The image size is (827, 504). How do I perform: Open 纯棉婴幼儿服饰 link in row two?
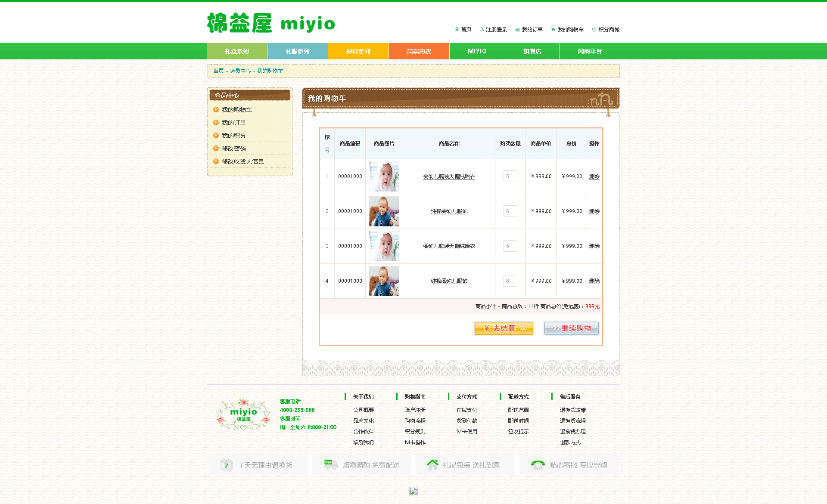coord(449,211)
